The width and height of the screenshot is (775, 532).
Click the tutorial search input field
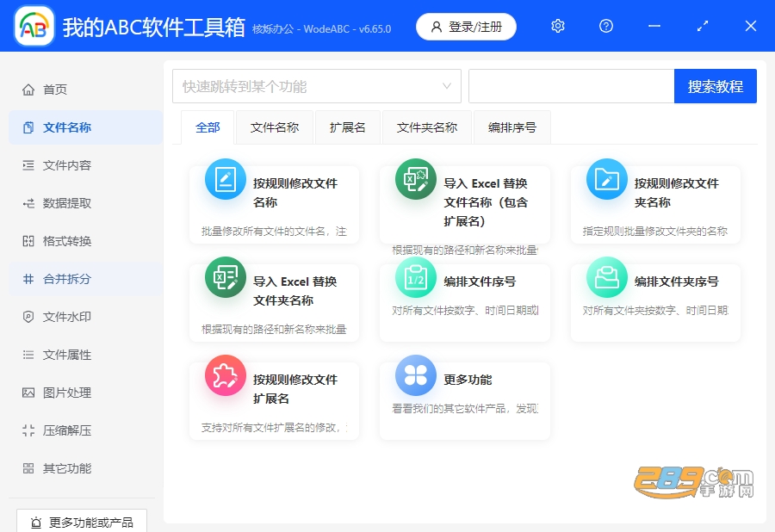point(572,86)
